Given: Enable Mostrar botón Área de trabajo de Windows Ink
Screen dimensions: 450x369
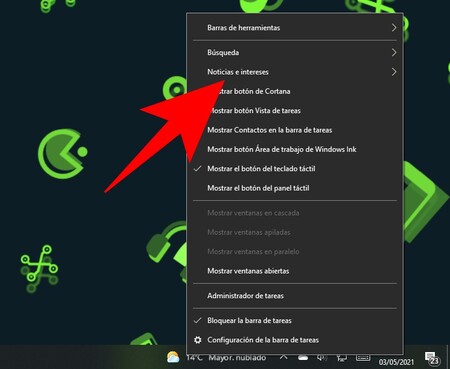Looking at the screenshot, I should pyautogui.click(x=295, y=149).
